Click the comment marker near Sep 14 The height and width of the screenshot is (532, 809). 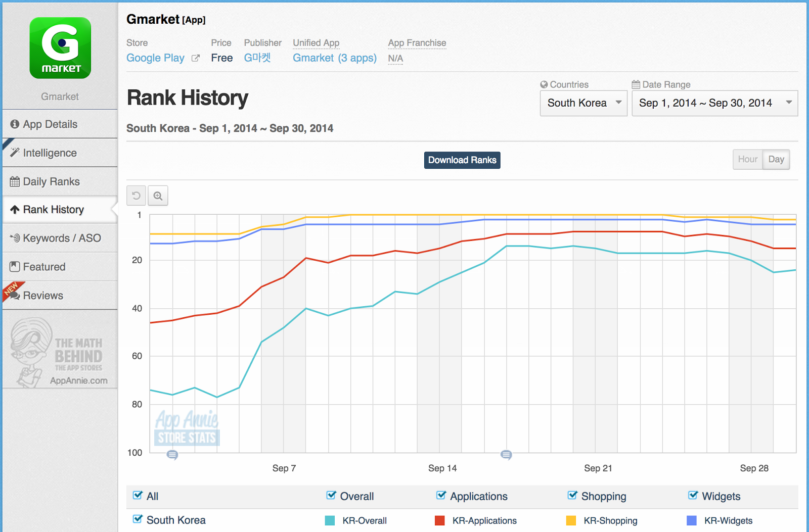pyautogui.click(x=506, y=455)
